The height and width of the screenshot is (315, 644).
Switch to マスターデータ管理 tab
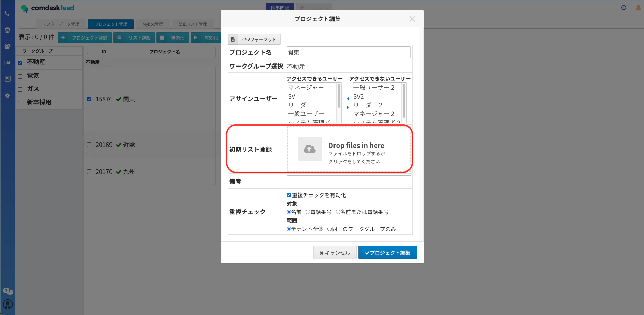(x=61, y=24)
